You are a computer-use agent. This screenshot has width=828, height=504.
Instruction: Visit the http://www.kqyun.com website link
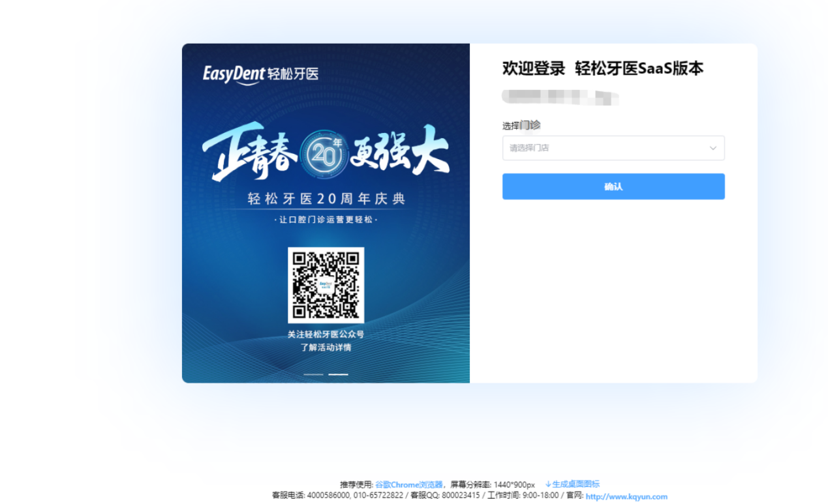(626, 496)
